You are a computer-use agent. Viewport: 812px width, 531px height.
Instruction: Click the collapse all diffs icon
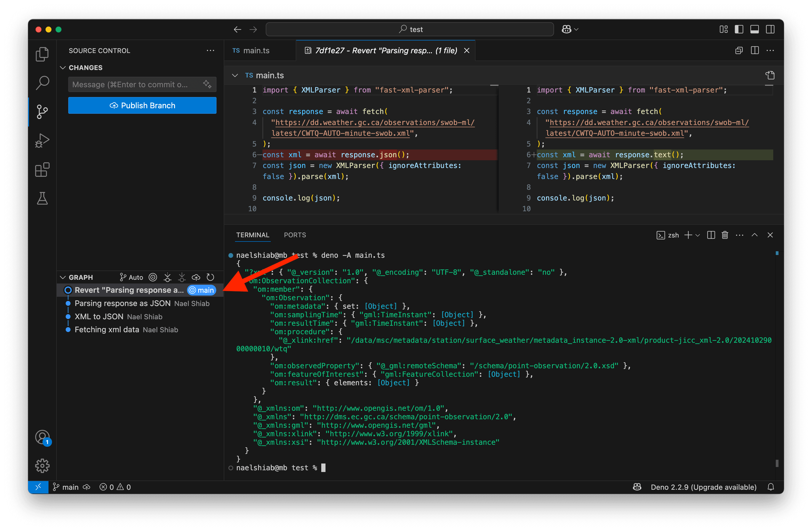(739, 50)
